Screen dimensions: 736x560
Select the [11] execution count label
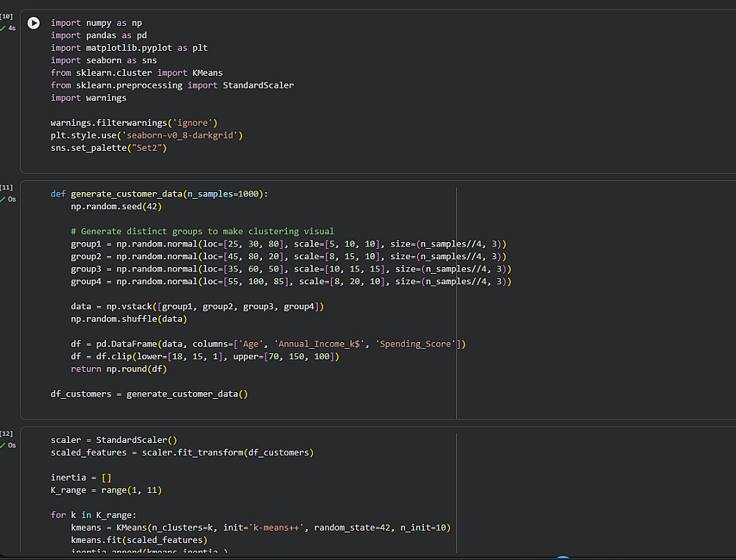7,187
